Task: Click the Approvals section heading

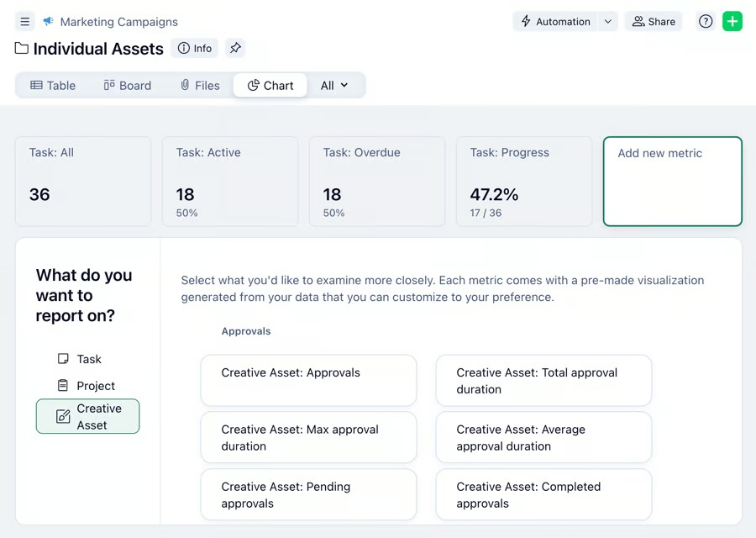Action: [x=246, y=331]
